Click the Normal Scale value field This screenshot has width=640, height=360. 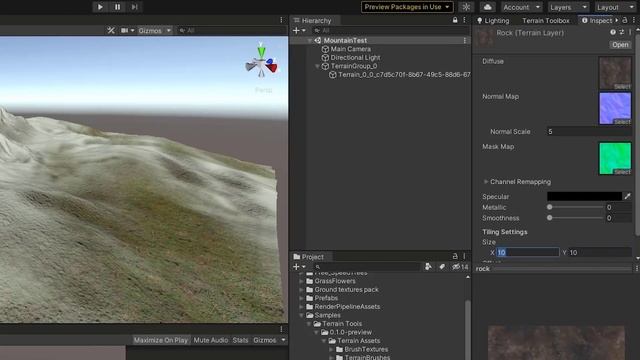(x=589, y=131)
